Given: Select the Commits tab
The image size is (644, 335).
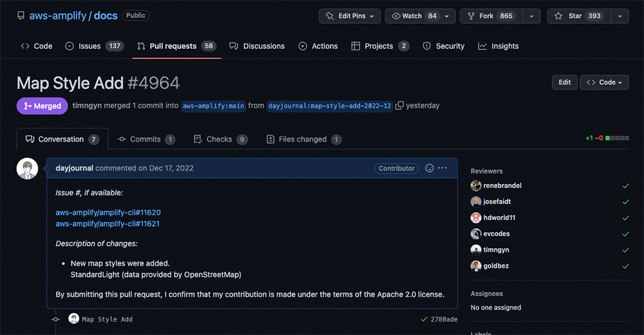Looking at the screenshot, I should 146,139.
